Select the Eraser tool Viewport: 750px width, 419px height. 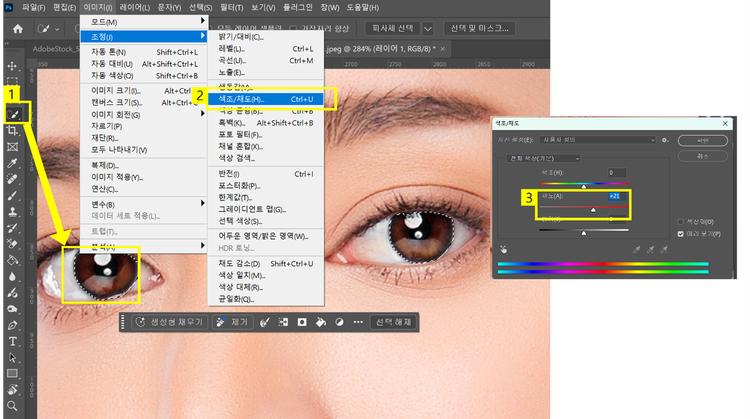pyautogui.click(x=12, y=244)
